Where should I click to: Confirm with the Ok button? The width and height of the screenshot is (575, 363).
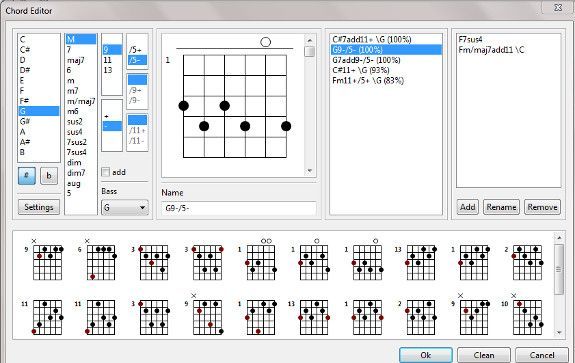point(426,355)
